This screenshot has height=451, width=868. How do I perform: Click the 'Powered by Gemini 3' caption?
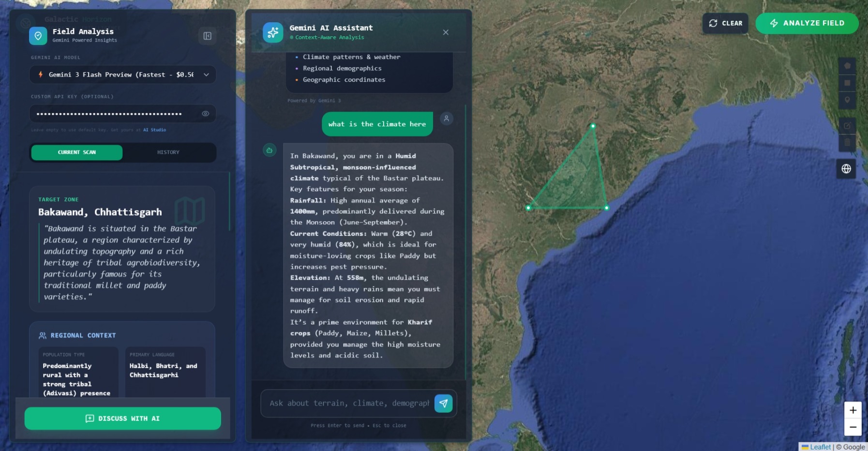(x=314, y=101)
